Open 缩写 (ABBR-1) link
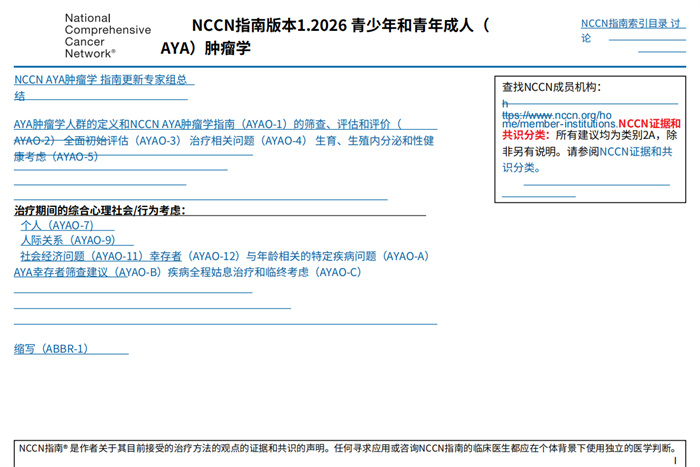 pyautogui.click(x=50, y=349)
